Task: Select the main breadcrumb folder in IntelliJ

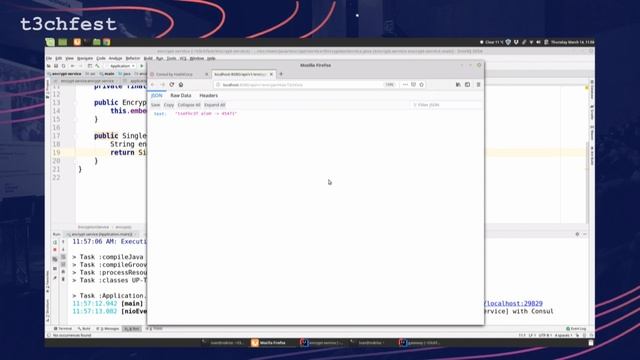Action: (107, 74)
